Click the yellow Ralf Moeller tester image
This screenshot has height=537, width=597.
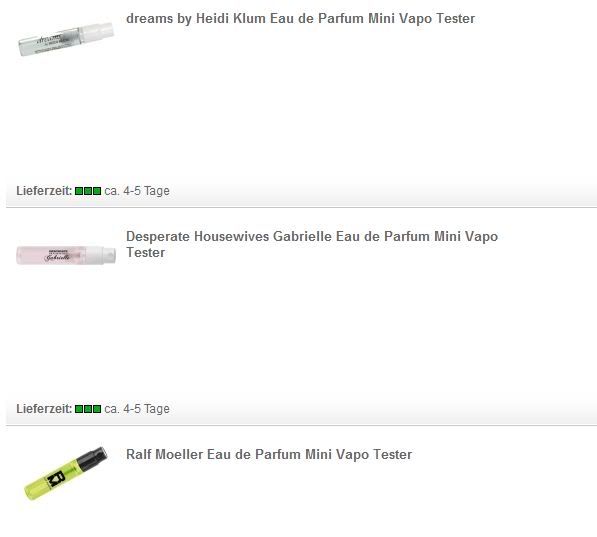click(65, 473)
